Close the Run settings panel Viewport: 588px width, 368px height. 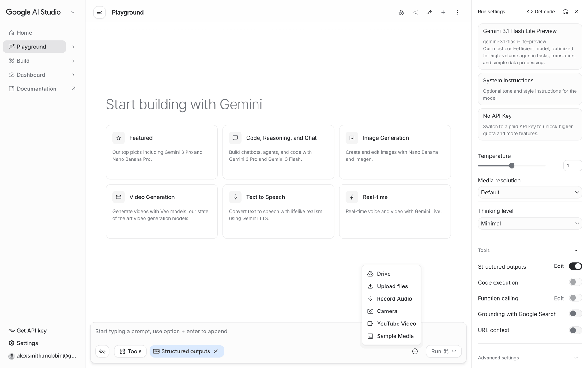pos(576,12)
